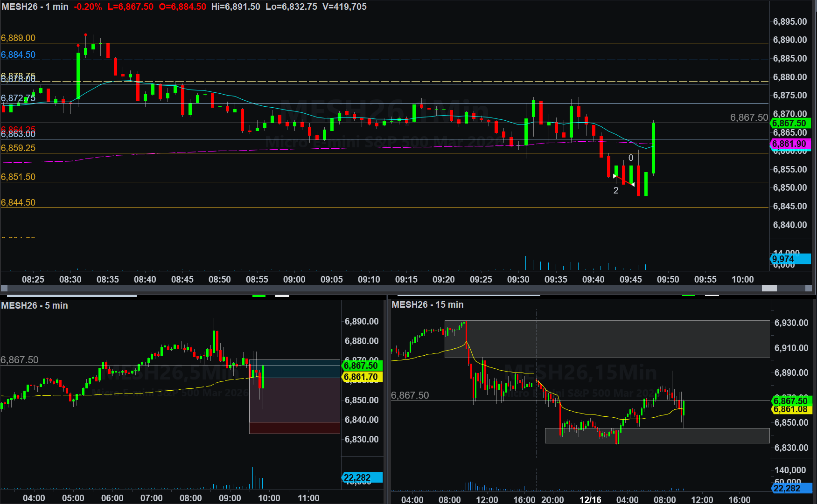This screenshot has height=504, width=817.
Task: Select the magenta 6,861.90 price tag
Action: pyautogui.click(x=790, y=144)
